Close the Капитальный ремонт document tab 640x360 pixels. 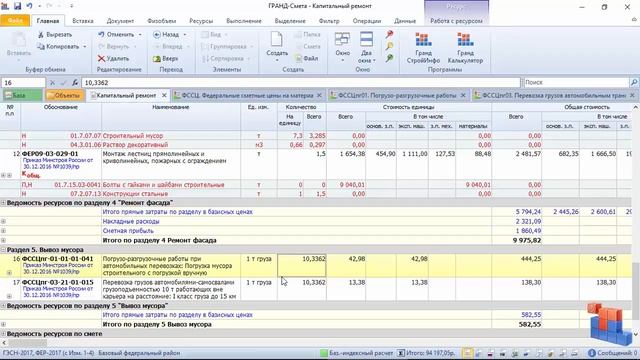pyautogui.click(x=164, y=96)
